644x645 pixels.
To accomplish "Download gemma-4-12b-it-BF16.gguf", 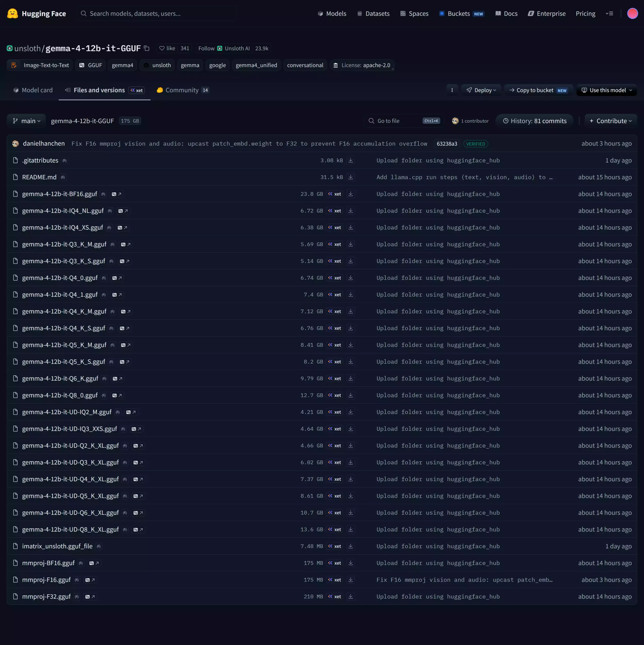I will coord(351,194).
